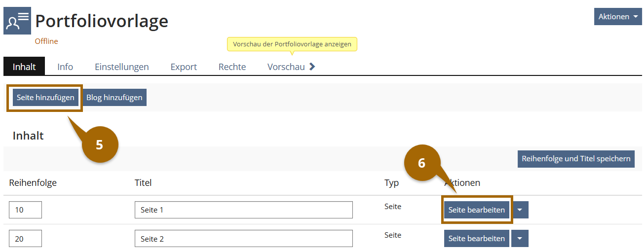Show the Vorschau tab
This screenshot has width=644, height=250.
286,67
